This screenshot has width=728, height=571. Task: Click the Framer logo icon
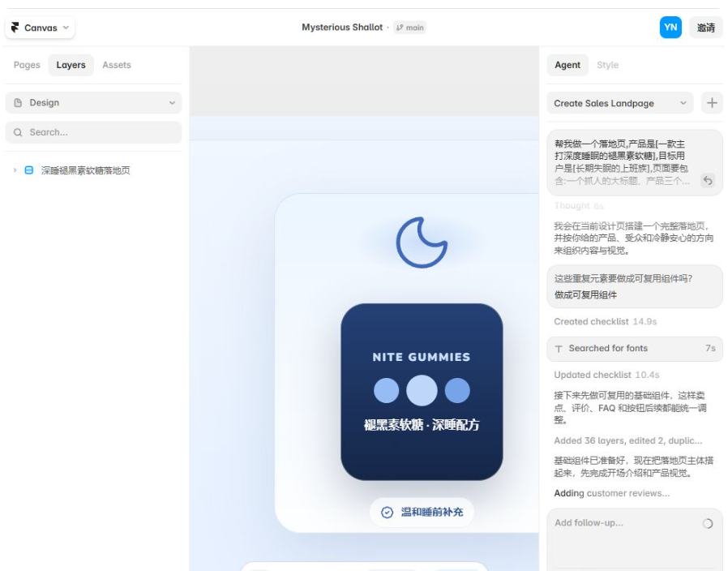point(15,28)
